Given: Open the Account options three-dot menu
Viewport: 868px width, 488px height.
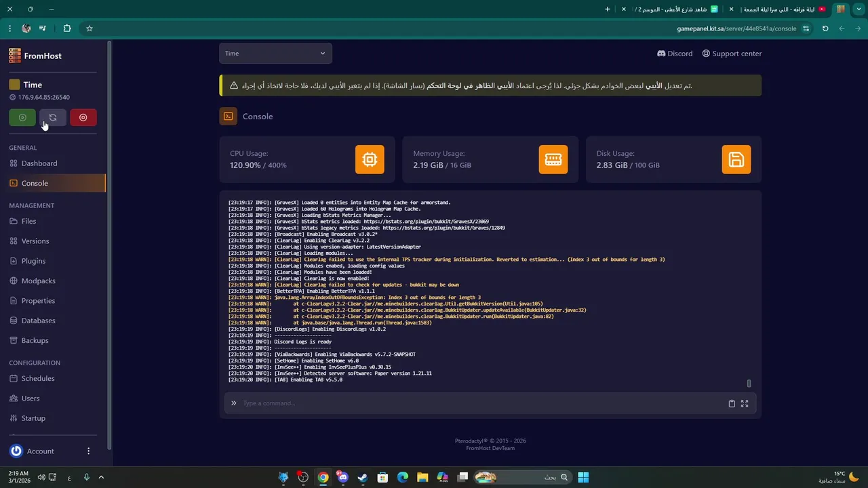Looking at the screenshot, I should coord(88,451).
